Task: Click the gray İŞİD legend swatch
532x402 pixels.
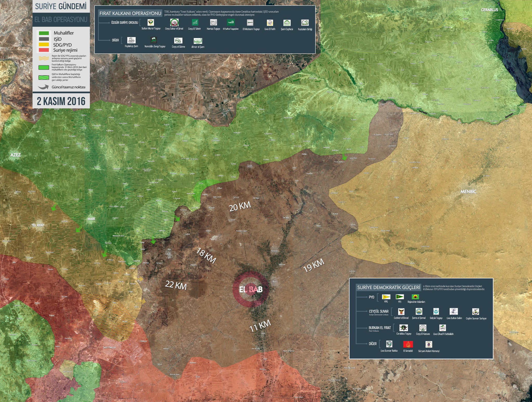Action: point(44,39)
